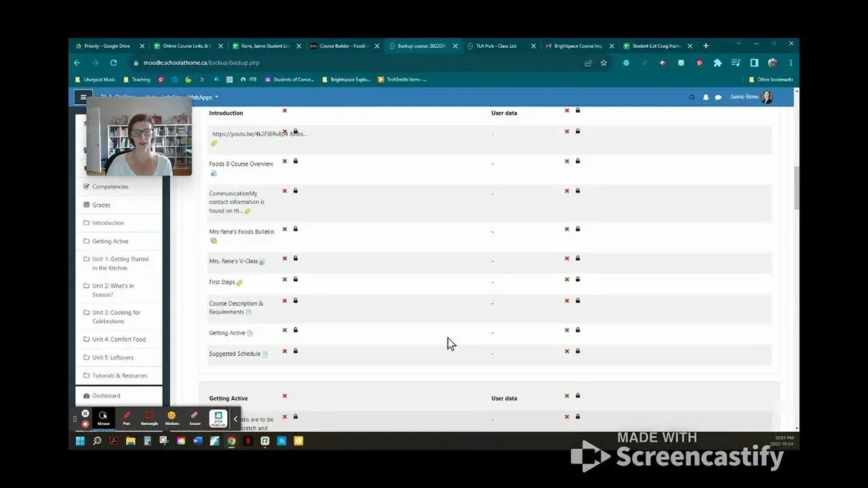This screenshot has height=488, width=868.
Task: Click the search icon in Moodle header
Action: [x=692, y=97]
